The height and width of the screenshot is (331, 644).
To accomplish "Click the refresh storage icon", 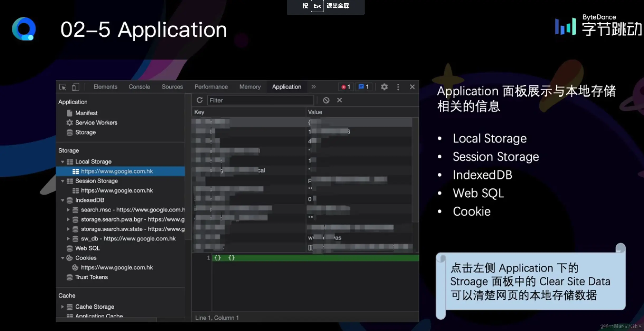I will coord(200,100).
